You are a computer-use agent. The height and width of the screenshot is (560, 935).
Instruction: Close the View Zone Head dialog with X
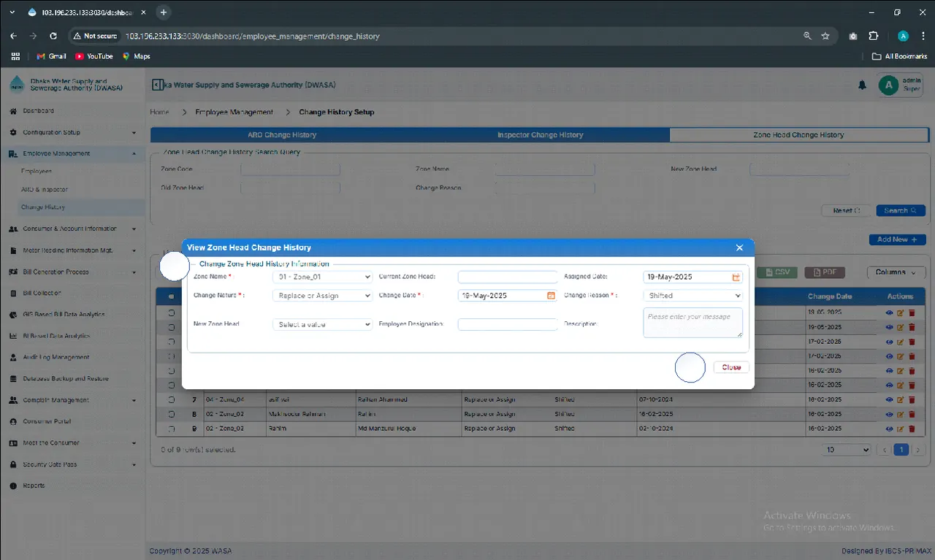pyautogui.click(x=739, y=248)
